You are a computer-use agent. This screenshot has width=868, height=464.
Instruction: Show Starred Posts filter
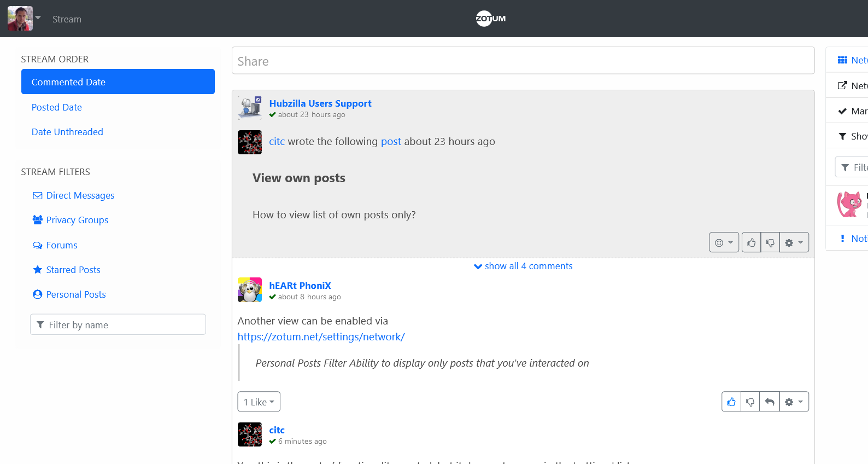[x=73, y=270]
